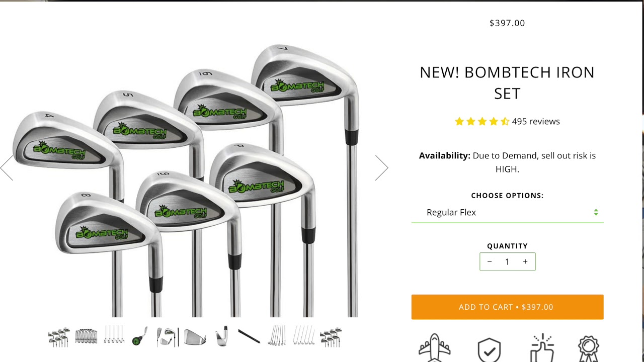This screenshot has width=644, height=362.
Task: Select the thumbnail showing green grip end cap
Action: [140, 336]
